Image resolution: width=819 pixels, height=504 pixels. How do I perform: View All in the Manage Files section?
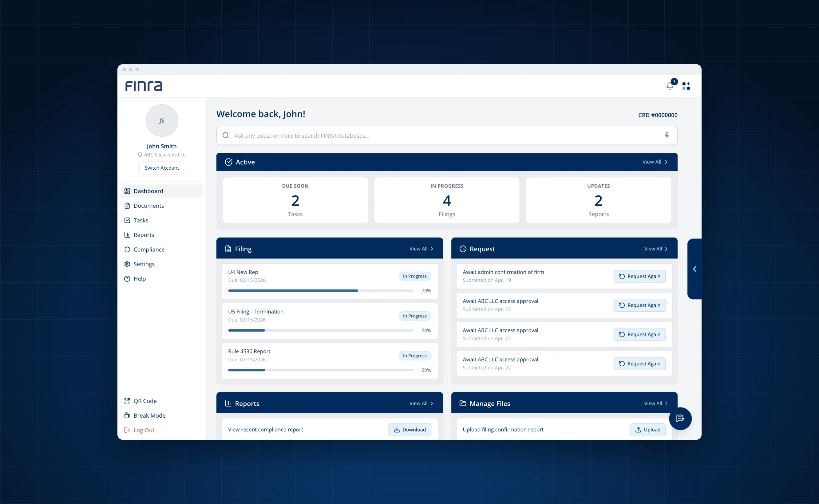click(656, 403)
